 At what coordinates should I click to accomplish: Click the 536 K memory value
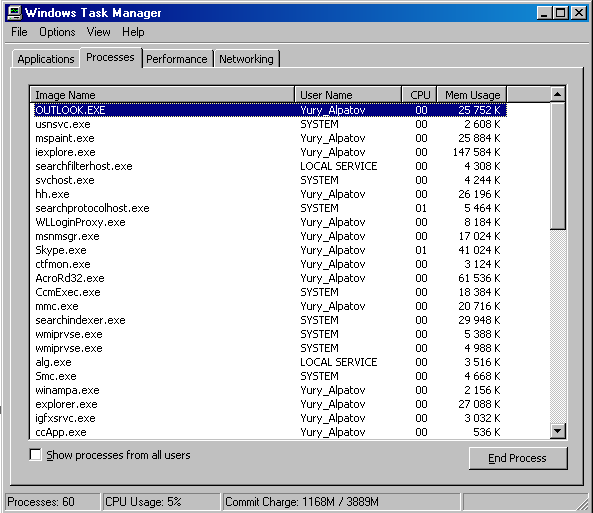point(487,432)
